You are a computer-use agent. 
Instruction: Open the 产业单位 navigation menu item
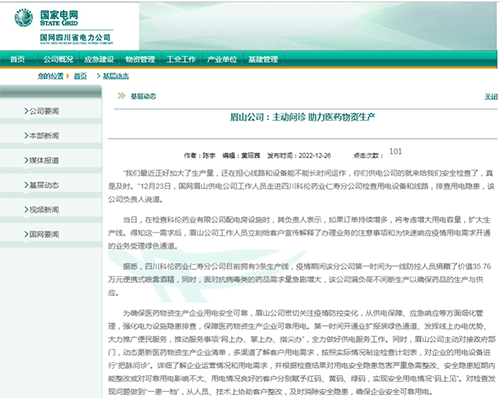point(222,59)
